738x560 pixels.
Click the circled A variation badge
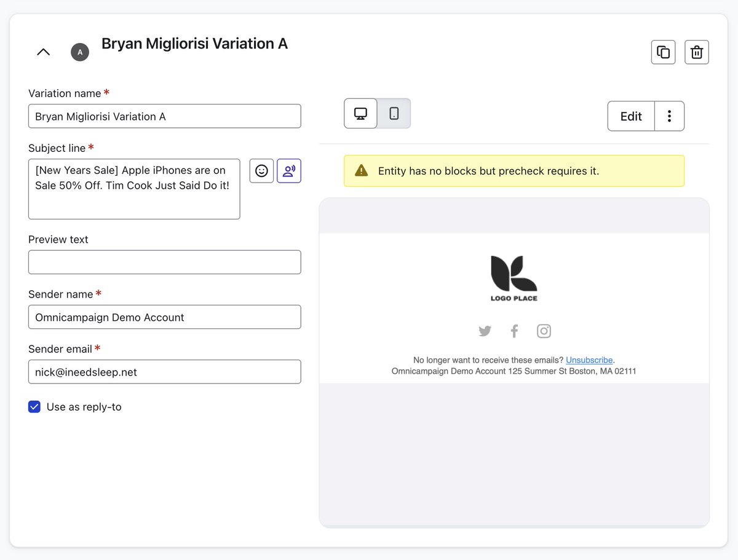(80, 52)
